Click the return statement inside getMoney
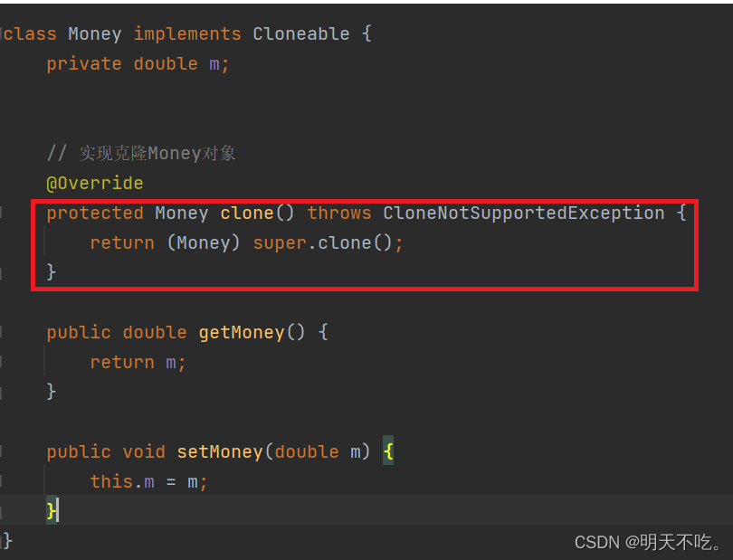Screen dimensions: 733x560 coord(136,362)
